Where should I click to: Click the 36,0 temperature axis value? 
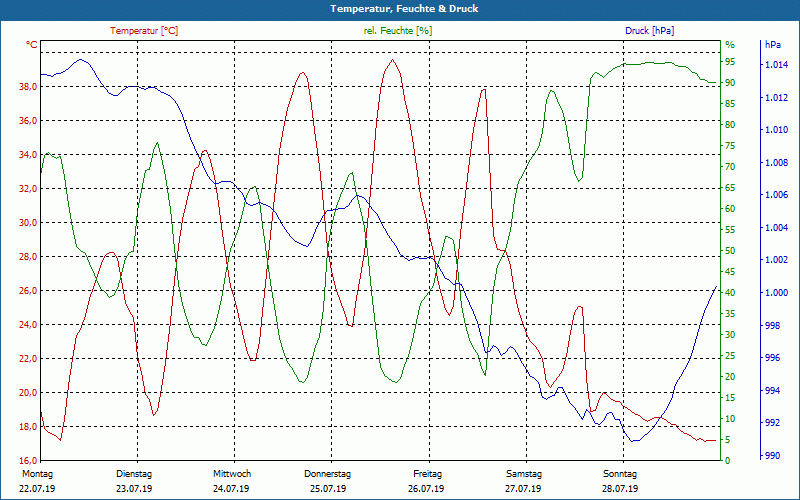(x=28, y=121)
